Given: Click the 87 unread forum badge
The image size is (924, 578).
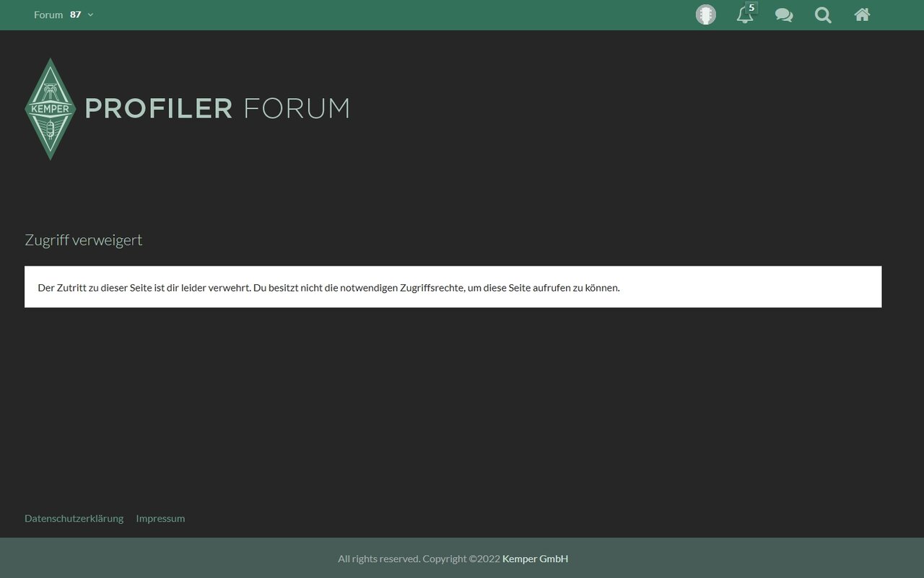Looking at the screenshot, I should click(76, 14).
